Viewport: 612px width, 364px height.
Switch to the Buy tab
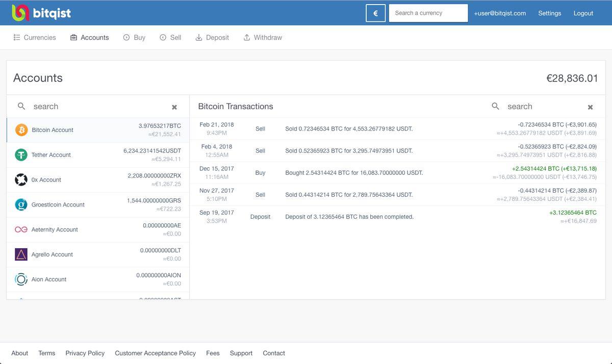(x=134, y=38)
